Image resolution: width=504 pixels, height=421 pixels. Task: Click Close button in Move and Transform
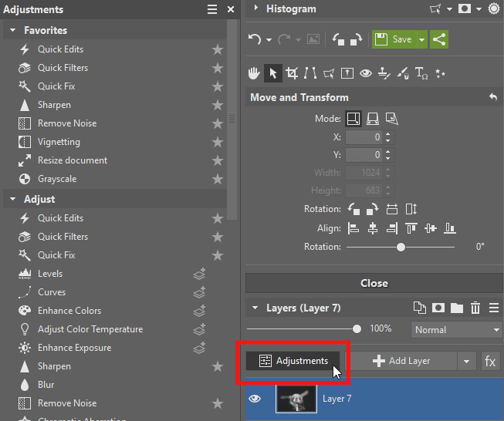tap(374, 283)
